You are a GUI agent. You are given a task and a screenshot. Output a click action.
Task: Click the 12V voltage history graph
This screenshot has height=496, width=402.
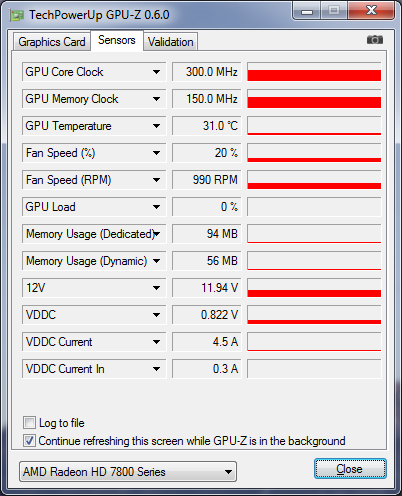pyautogui.click(x=314, y=288)
